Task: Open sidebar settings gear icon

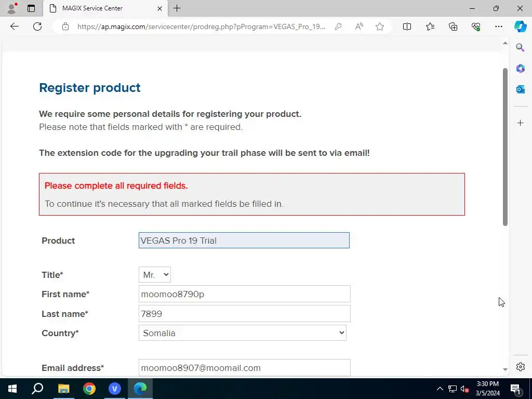Action: point(520,367)
